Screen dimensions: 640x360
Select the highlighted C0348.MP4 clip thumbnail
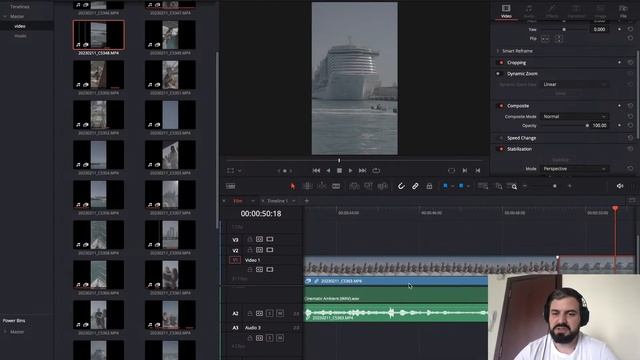click(x=99, y=35)
